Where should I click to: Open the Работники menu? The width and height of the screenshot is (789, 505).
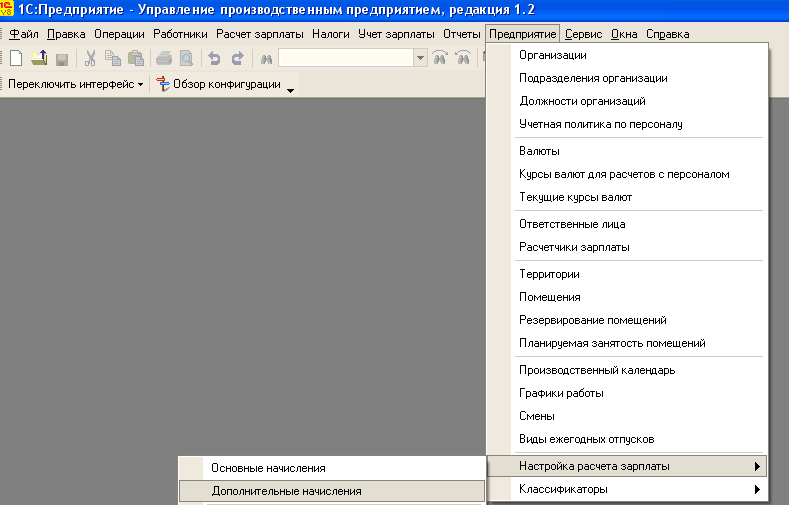coord(180,34)
